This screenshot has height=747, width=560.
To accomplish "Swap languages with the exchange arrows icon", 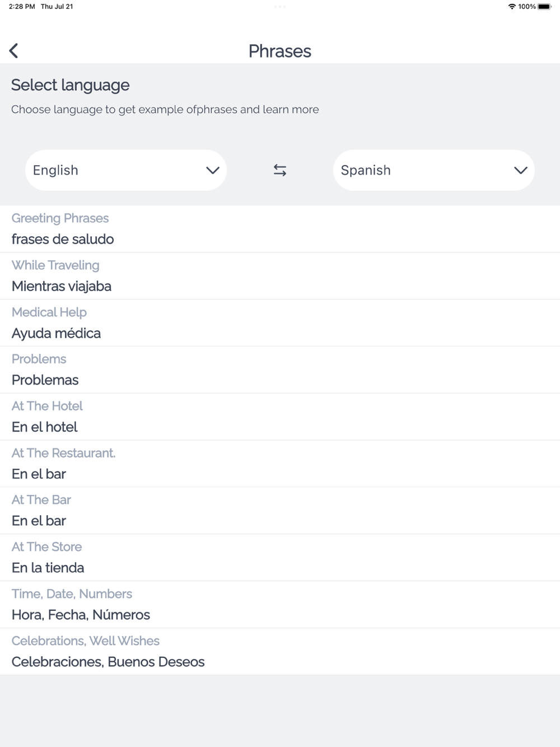I will click(x=280, y=170).
